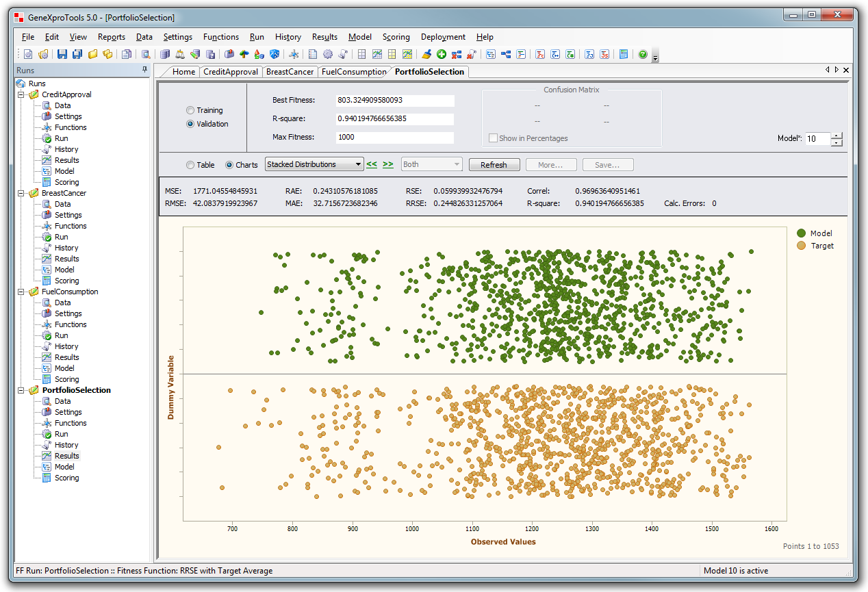
Task: Collapse the CreditApproval run tree node
Action: point(21,94)
